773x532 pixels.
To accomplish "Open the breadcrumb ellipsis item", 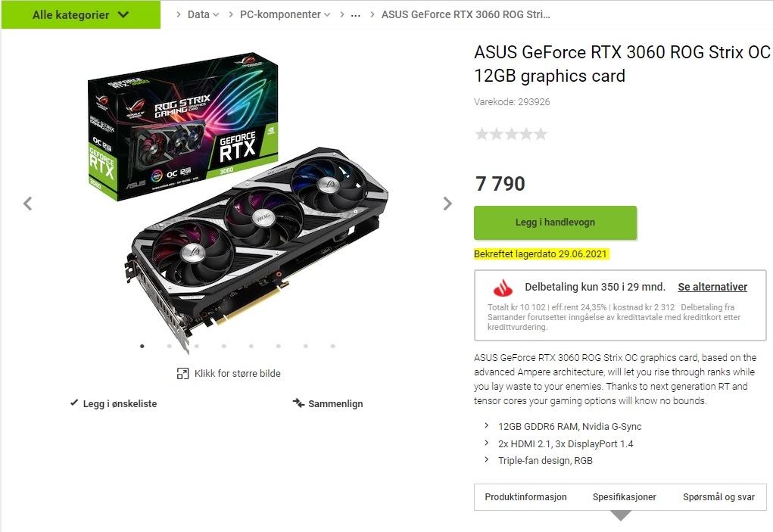I will [355, 15].
